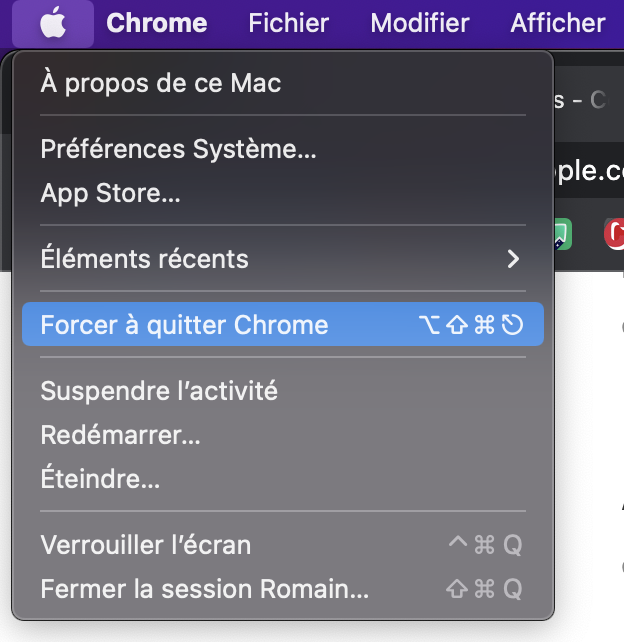The image size is (624, 642).
Task: Choose Forcer à quitter Chrome
Action: [184, 325]
